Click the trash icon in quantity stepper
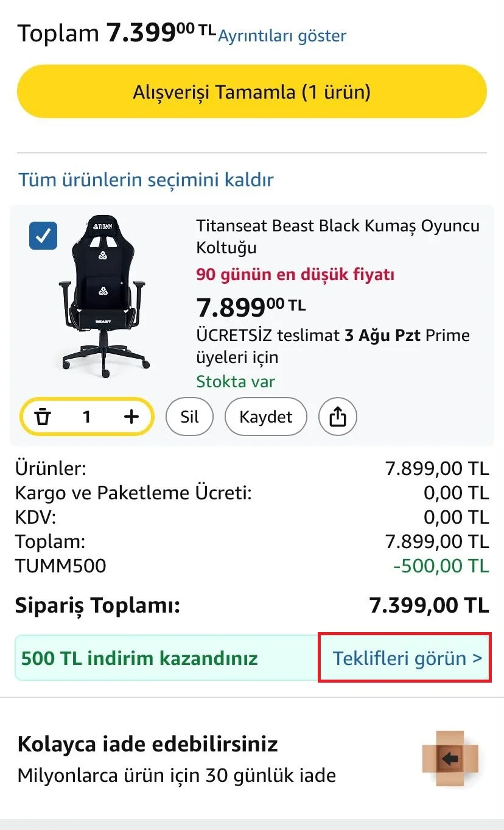This screenshot has height=830, width=504. (43, 417)
